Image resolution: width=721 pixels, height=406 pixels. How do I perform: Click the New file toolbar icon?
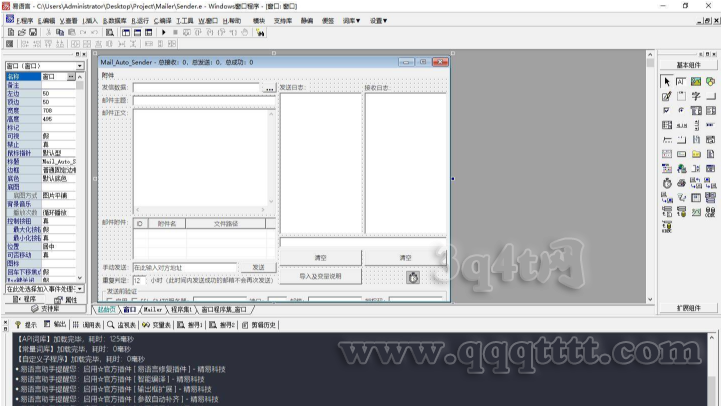point(11,32)
